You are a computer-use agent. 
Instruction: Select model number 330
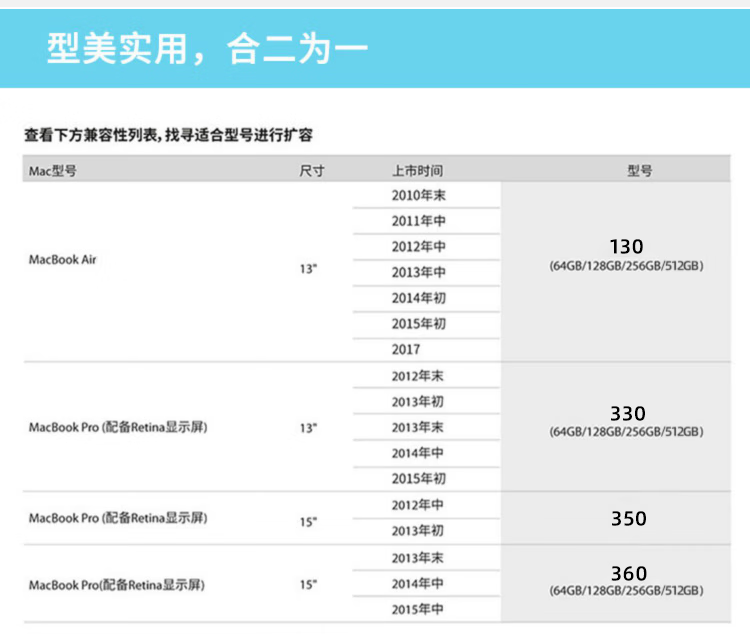tap(627, 414)
